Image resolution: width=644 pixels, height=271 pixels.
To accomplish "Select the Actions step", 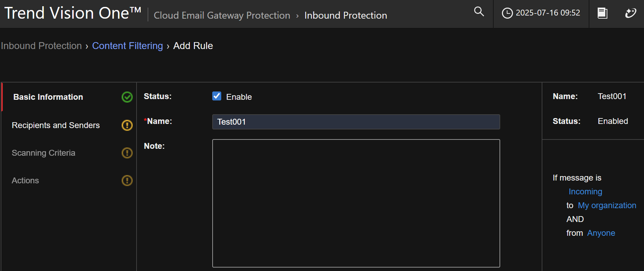I will (x=25, y=181).
